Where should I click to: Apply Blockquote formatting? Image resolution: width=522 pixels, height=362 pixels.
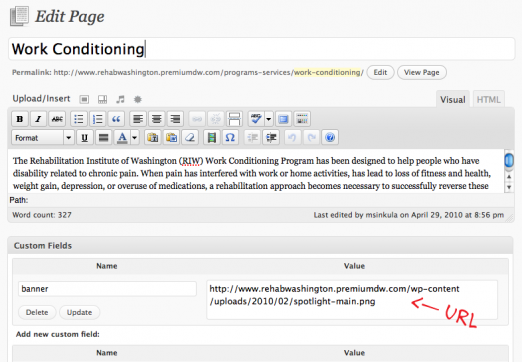[116, 119]
